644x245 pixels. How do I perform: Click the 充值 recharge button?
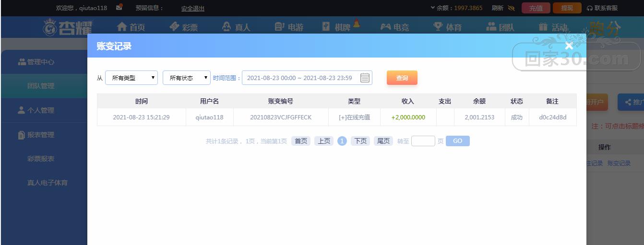[x=536, y=8]
